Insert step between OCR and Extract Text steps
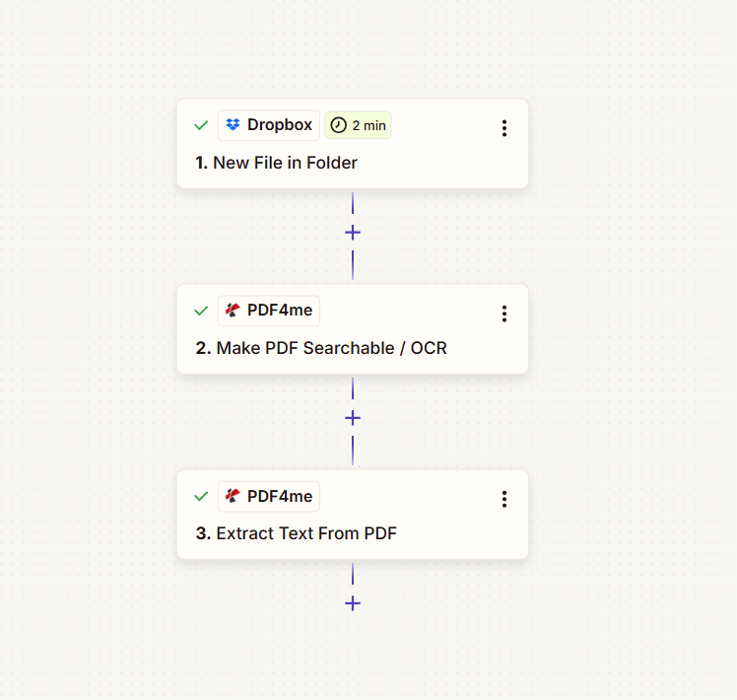The height and width of the screenshot is (700, 737). click(353, 418)
